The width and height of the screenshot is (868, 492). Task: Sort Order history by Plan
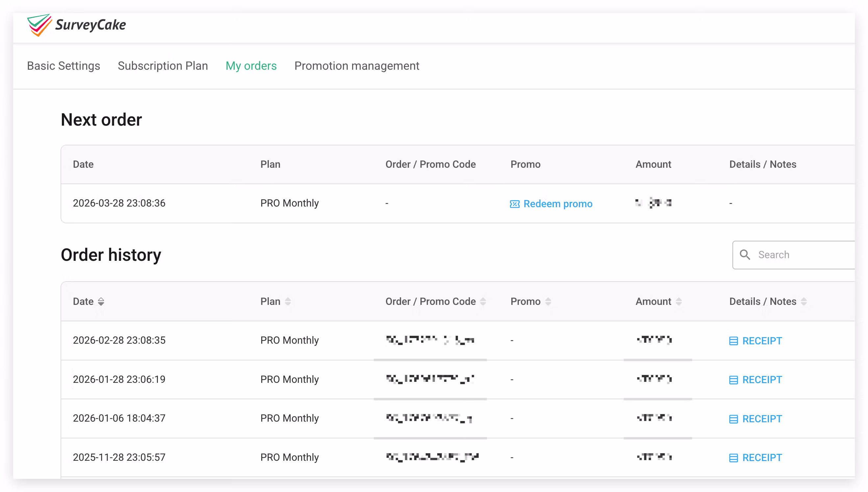pyautogui.click(x=288, y=302)
